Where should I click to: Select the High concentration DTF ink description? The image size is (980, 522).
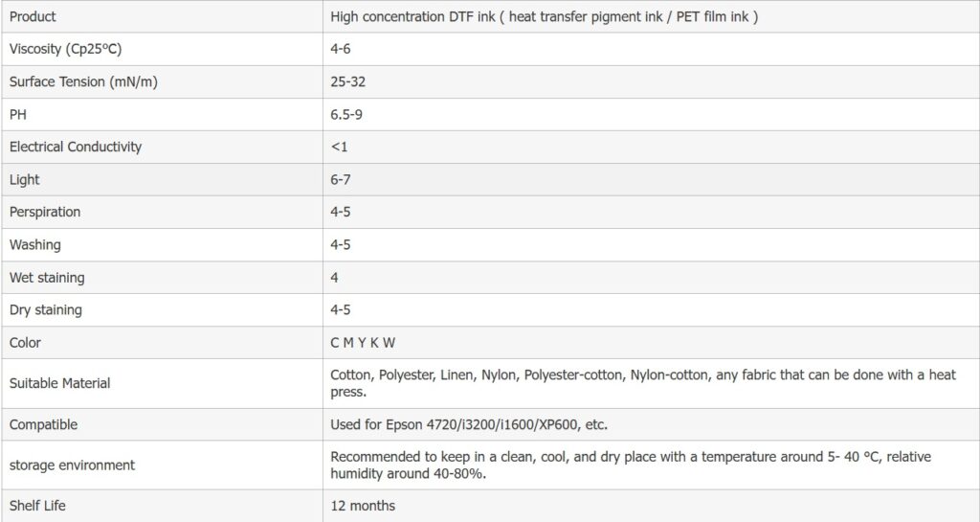544,17
